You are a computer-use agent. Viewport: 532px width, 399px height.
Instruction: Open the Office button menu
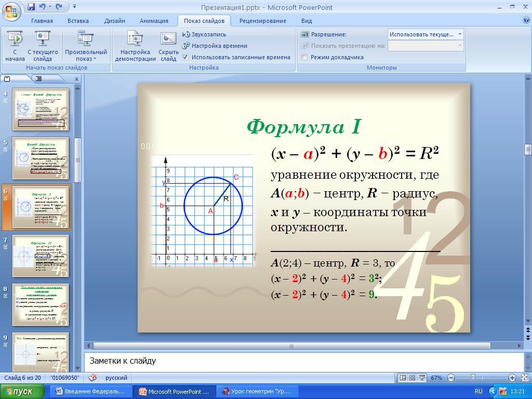[11, 11]
